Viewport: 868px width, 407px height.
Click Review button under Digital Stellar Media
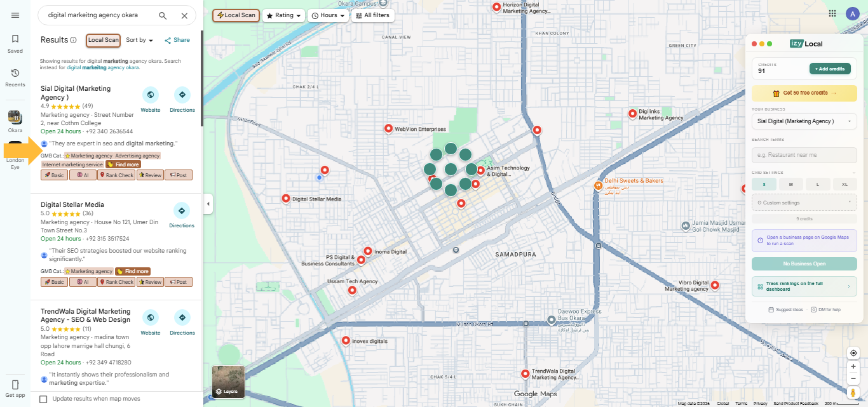tap(151, 282)
